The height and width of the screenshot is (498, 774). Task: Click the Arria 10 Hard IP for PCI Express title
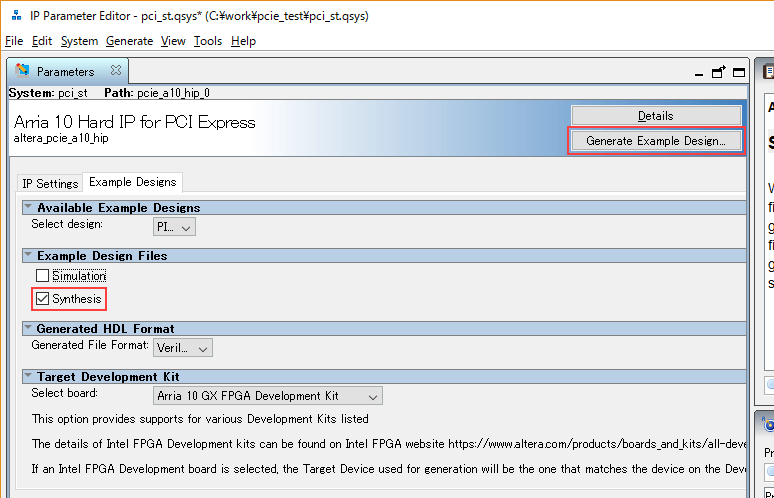pyautogui.click(x=134, y=122)
